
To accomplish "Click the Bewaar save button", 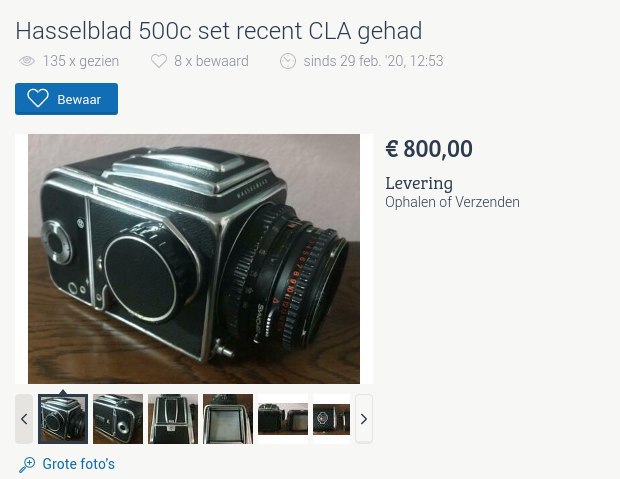I will pyautogui.click(x=66, y=99).
